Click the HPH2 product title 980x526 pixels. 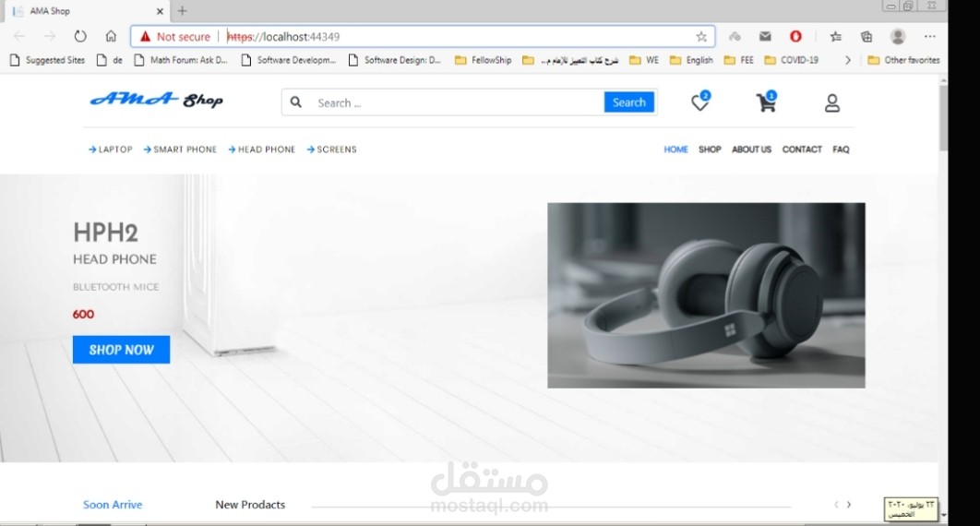coord(105,233)
